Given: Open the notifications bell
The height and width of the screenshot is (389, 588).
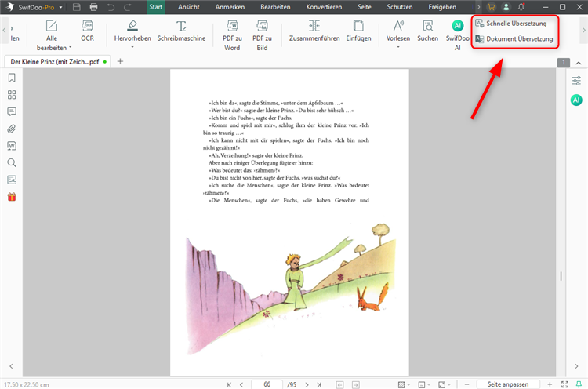Looking at the screenshot, I should (521, 7).
